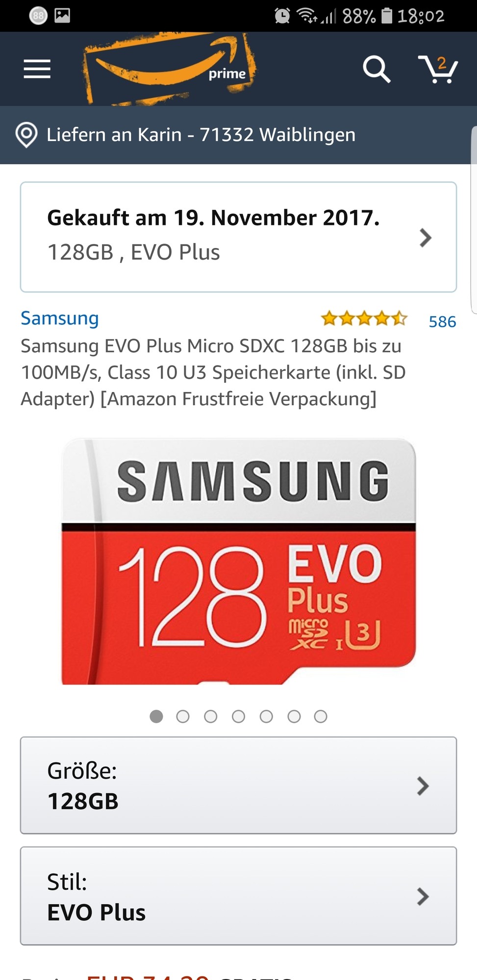Open the 586 customer reviews link

tap(442, 321)
